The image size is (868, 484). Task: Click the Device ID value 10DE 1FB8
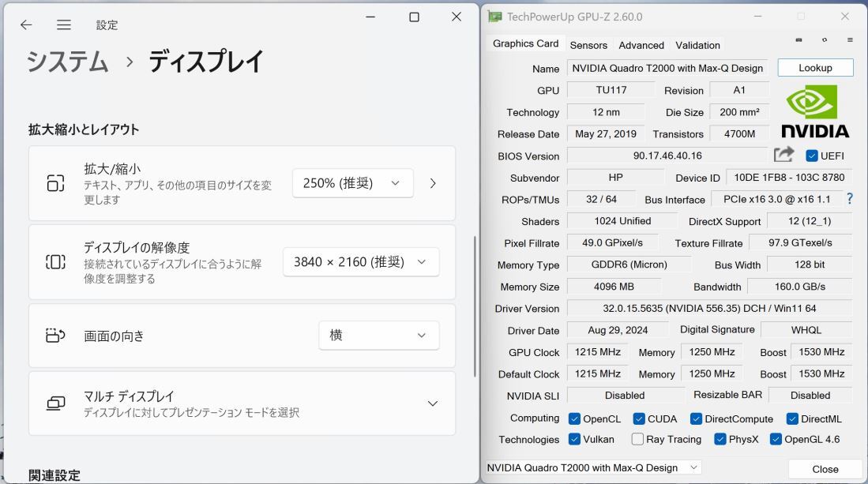[x=789, y=177]
